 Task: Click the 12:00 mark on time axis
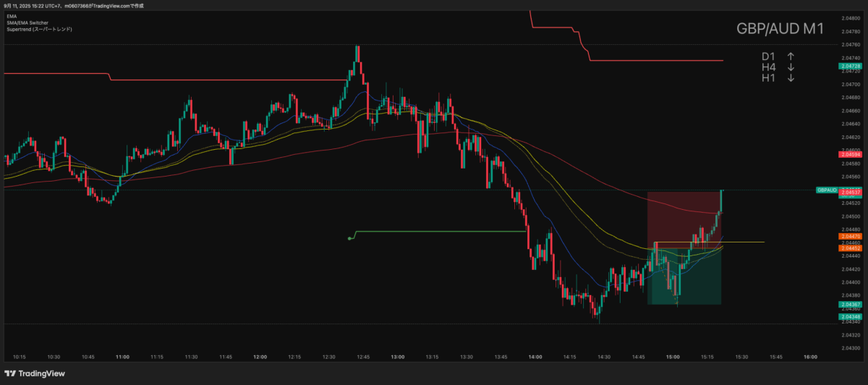point(260,357)
